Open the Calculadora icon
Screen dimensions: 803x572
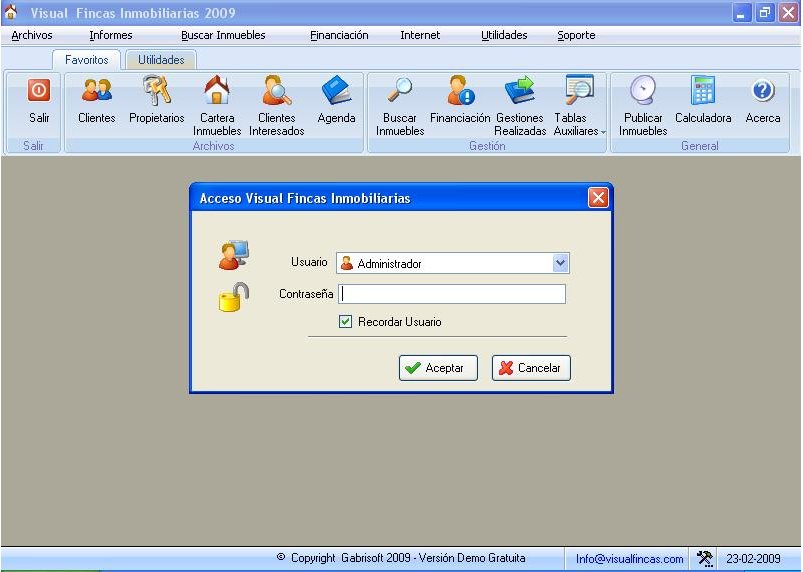point(703,90)
